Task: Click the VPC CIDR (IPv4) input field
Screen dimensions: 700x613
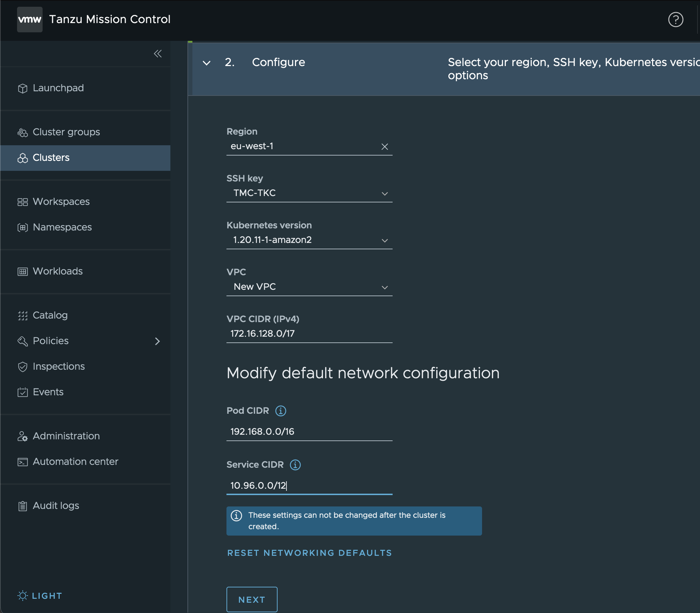Action: point(310,334)
